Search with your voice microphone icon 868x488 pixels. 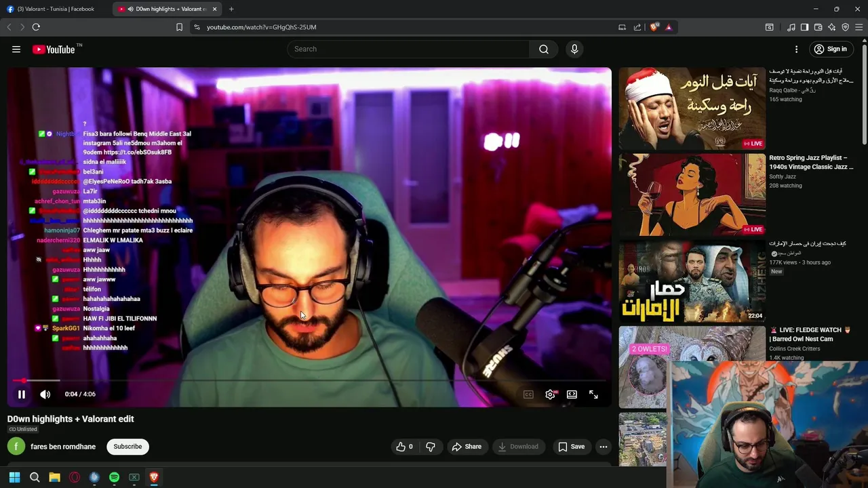pyautogui.click(x=574, y=49)
